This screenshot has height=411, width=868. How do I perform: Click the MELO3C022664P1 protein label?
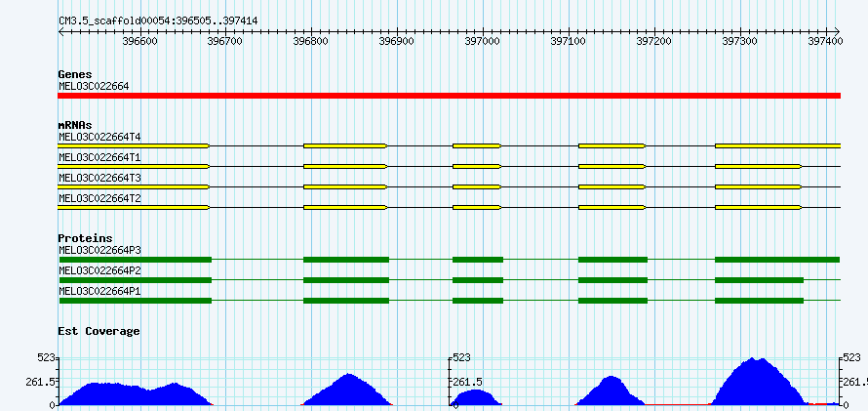pos(99,291)
